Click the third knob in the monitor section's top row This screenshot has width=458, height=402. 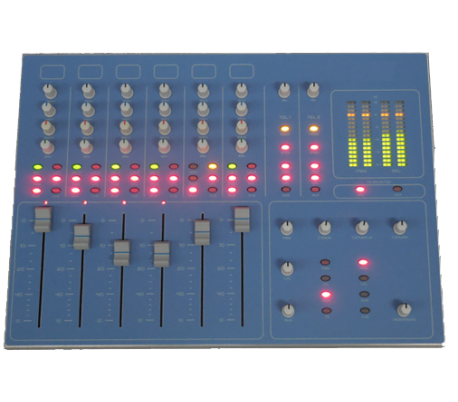(x=362, y=228)
